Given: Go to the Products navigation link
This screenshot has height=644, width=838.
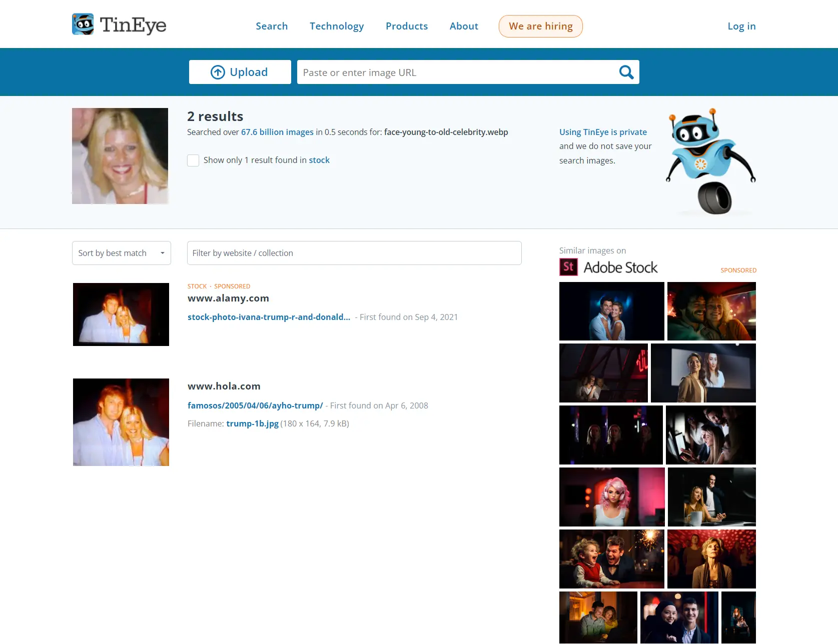Looking at the screenshot, I should click(x=407, y=26).
